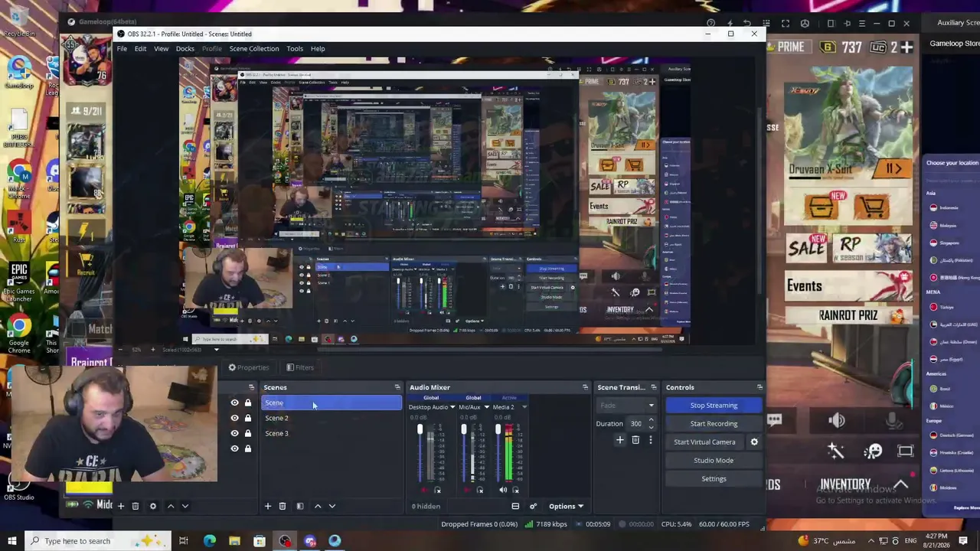The image size is (980, 551).
Task: Toggle Audio Mixer layout icon
Action: 515,507
